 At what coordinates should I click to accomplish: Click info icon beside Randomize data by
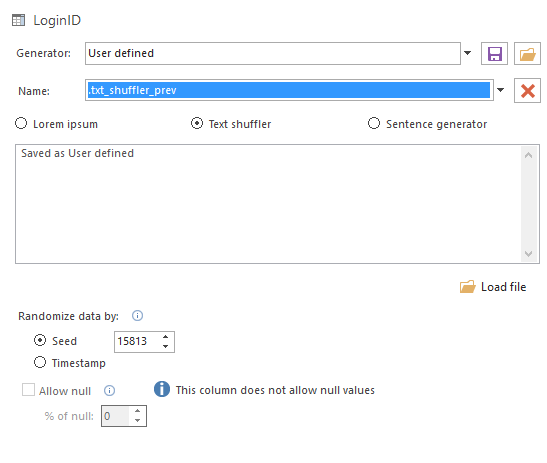(x=137, y=316)
